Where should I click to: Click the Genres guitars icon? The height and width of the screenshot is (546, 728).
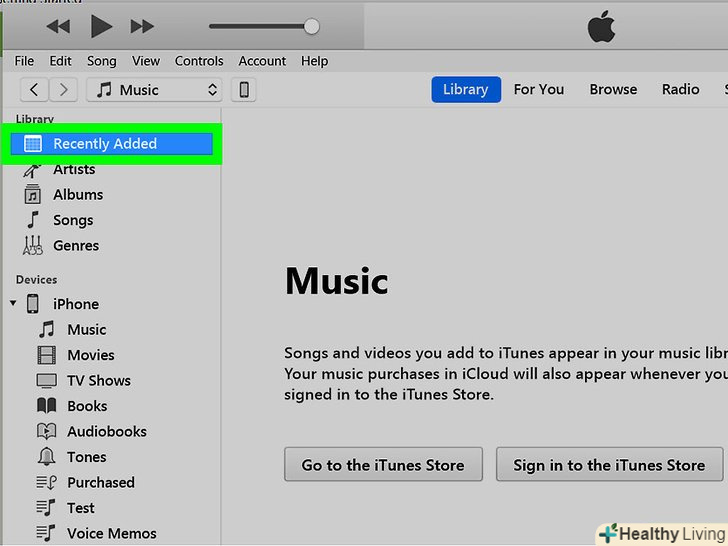pos(32,245)
